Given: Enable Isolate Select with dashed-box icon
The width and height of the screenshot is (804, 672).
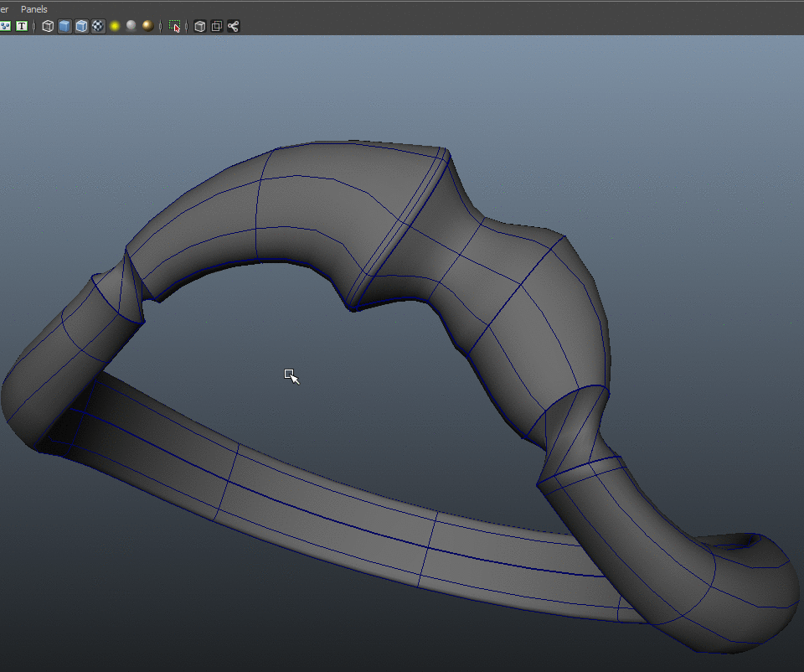Looking at the screenshot, I should point(174,26).
